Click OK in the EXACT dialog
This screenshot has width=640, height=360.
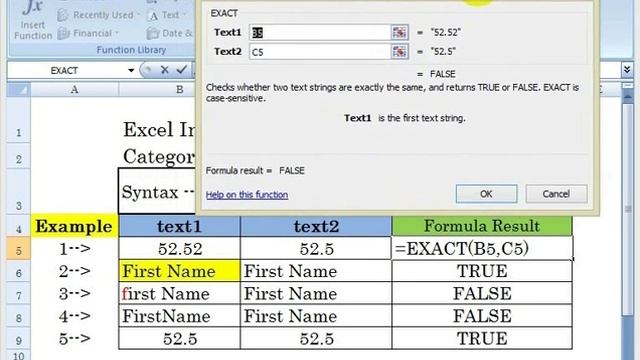click(x=486, y=194)
